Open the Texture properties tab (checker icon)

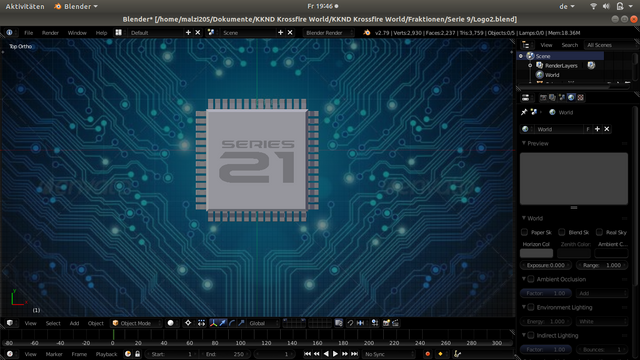point(580,98)
